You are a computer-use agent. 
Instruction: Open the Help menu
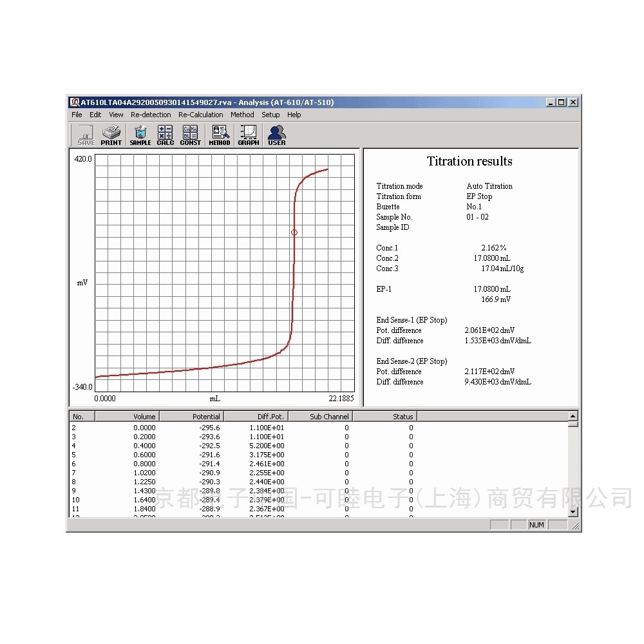pos(294,115)
